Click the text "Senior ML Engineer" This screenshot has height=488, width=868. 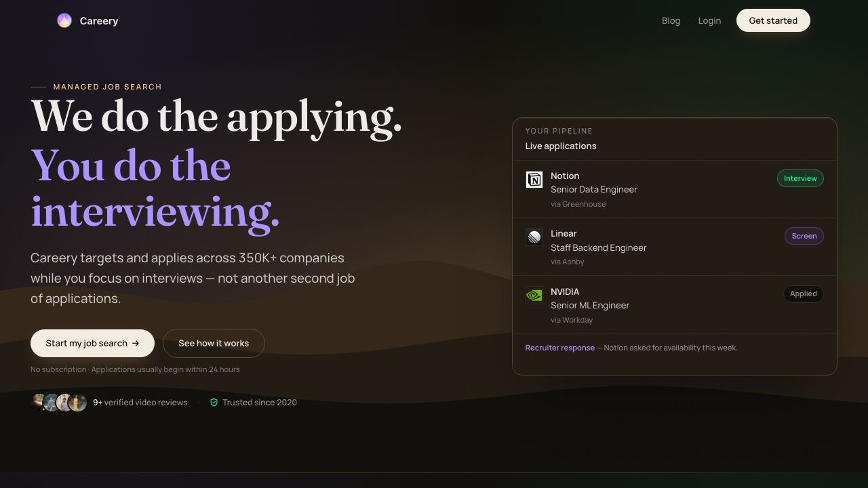point(590,306)
